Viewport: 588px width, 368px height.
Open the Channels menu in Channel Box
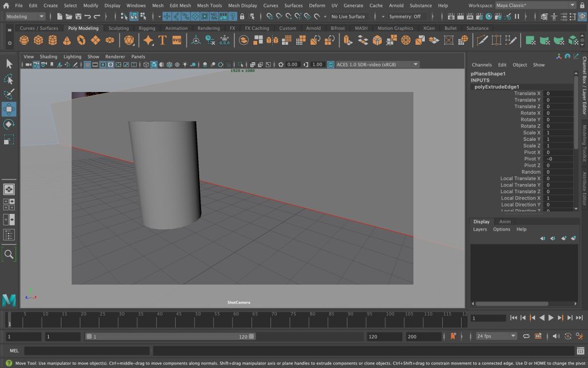[482, 65]
